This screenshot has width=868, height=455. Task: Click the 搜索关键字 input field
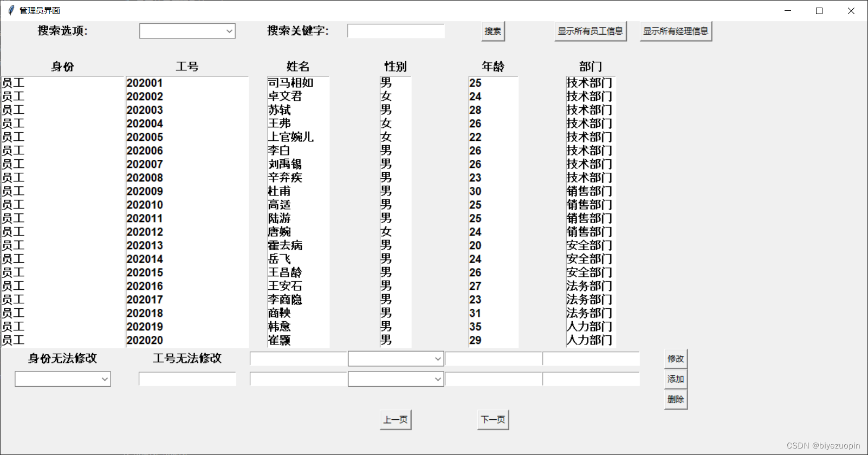pyautogui.click(x=396, y=31)
